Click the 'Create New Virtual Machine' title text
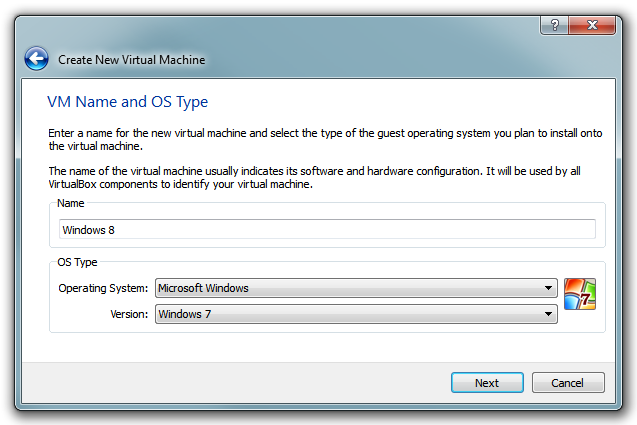This screenshot has height=425, width=637. point(132,60)
